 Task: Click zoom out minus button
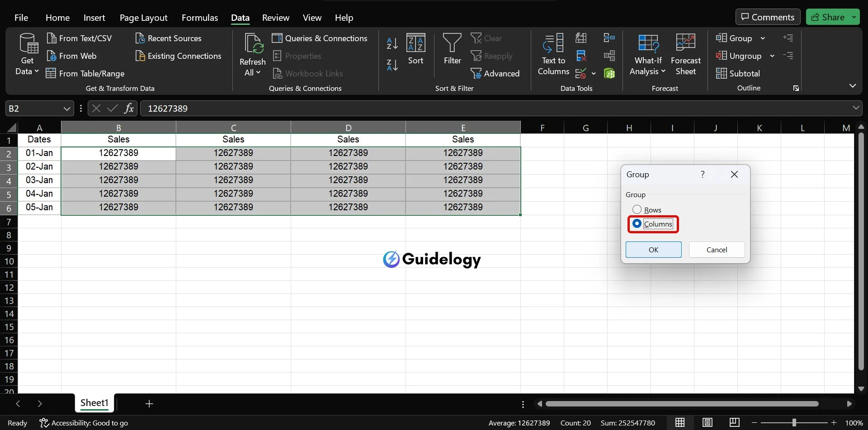point(755,423)
